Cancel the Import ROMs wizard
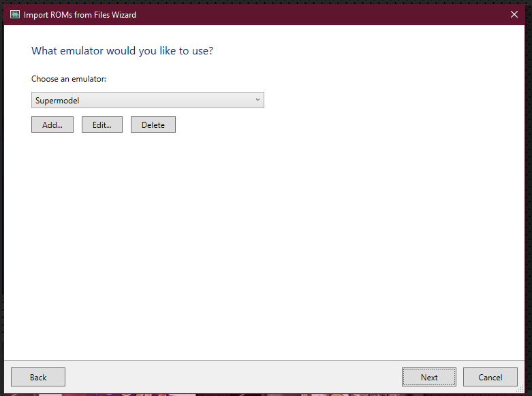This screenshot has width=532, height=396. 490,377
